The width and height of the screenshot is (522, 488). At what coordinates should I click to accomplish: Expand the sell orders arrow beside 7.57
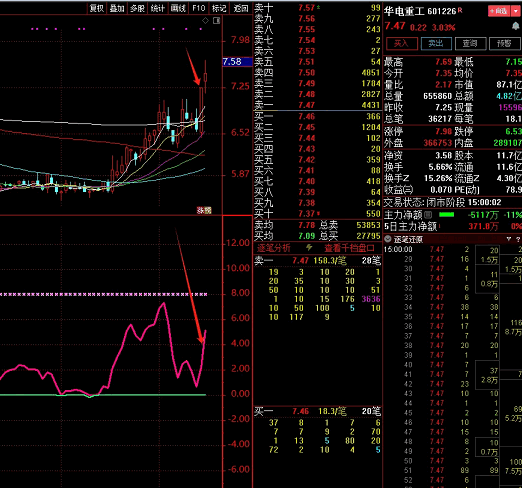[x=318, y=7]
